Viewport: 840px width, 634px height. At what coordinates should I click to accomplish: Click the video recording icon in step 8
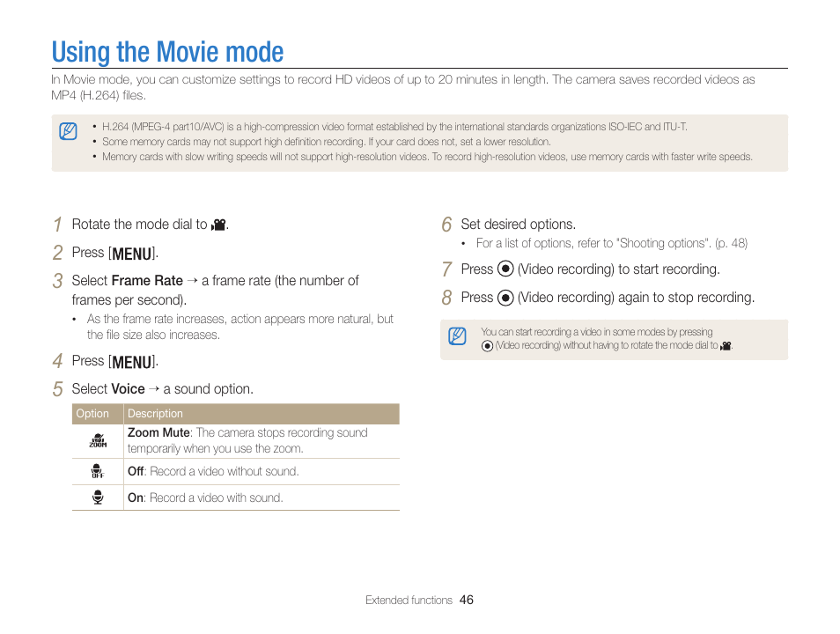click(x=505, y=297)
